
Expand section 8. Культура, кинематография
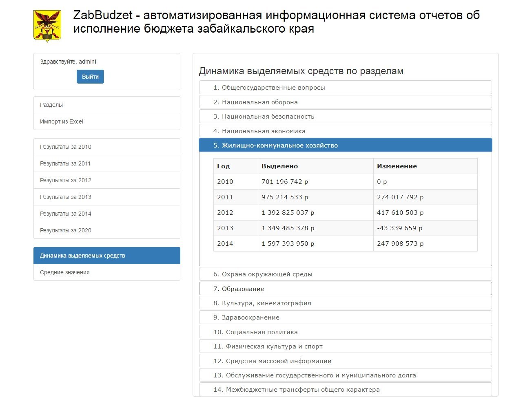point(345,303)
